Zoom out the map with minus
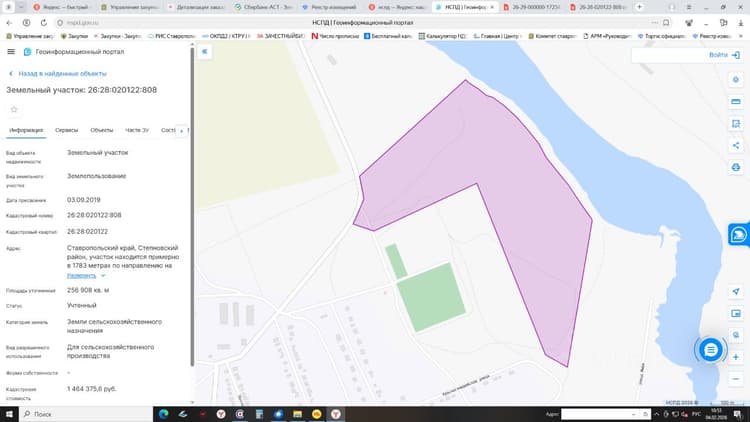Image resolution: width=750 pixels, height=422 pixels. click(x=736, y=379)
